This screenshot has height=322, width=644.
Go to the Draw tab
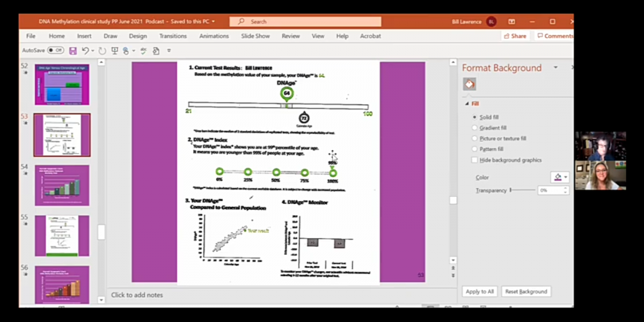(111, 36)
